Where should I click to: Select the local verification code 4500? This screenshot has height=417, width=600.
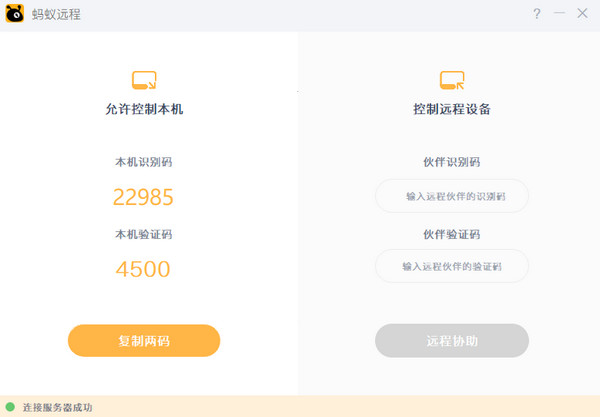[x=143, y=269]
